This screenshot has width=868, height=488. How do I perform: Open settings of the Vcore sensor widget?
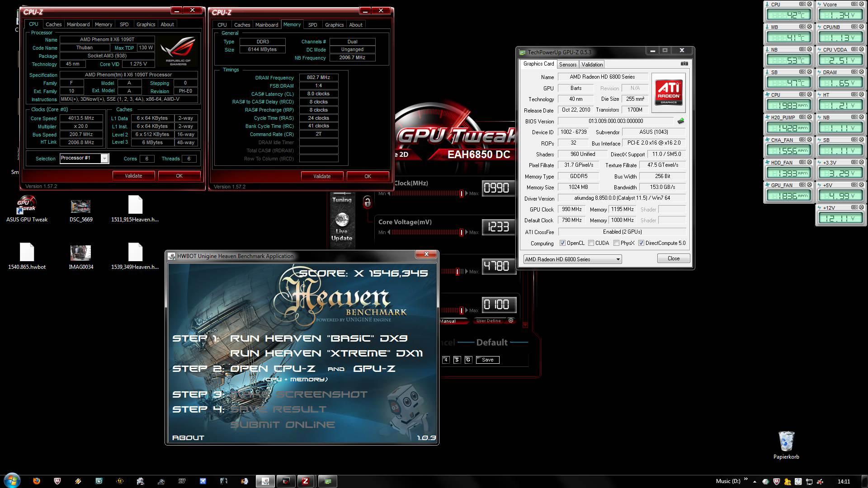point(854,4)
